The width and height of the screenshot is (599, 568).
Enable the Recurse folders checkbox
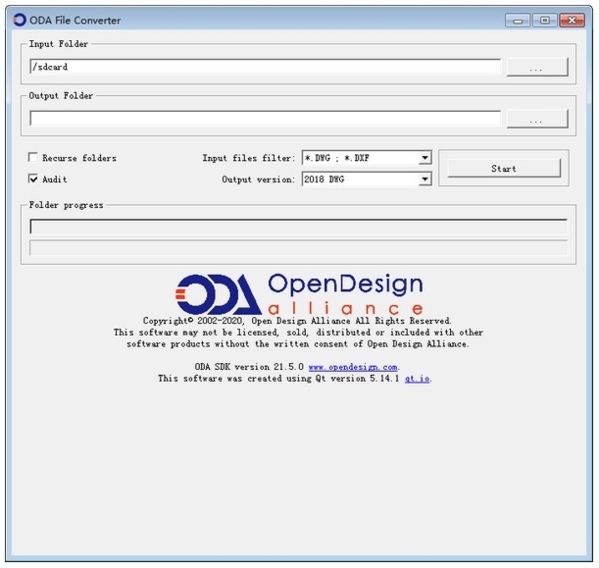(33, 157)
